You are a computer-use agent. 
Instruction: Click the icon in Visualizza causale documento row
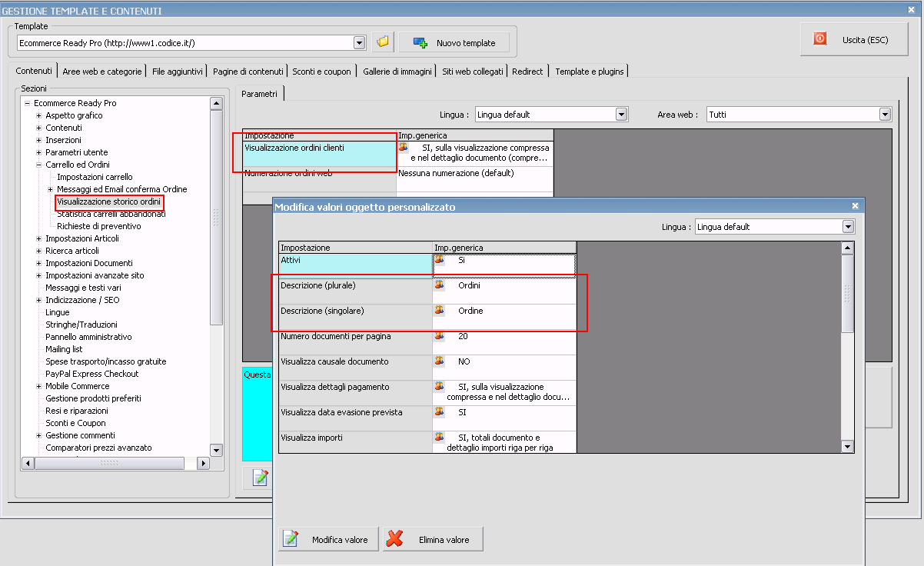point(440,361)
